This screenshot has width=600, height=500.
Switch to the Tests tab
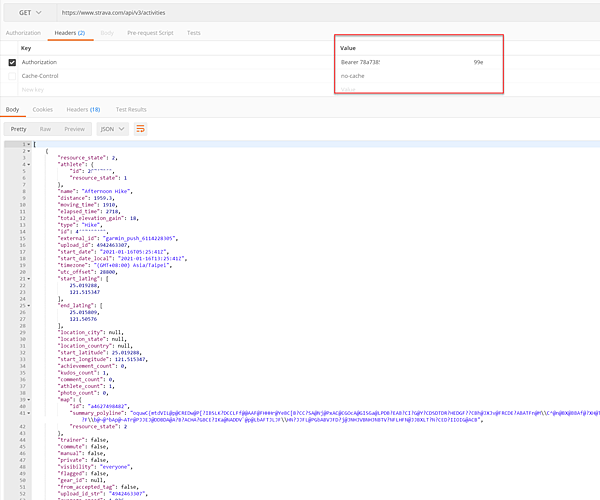pyautogui.click(x=194, y=33)
